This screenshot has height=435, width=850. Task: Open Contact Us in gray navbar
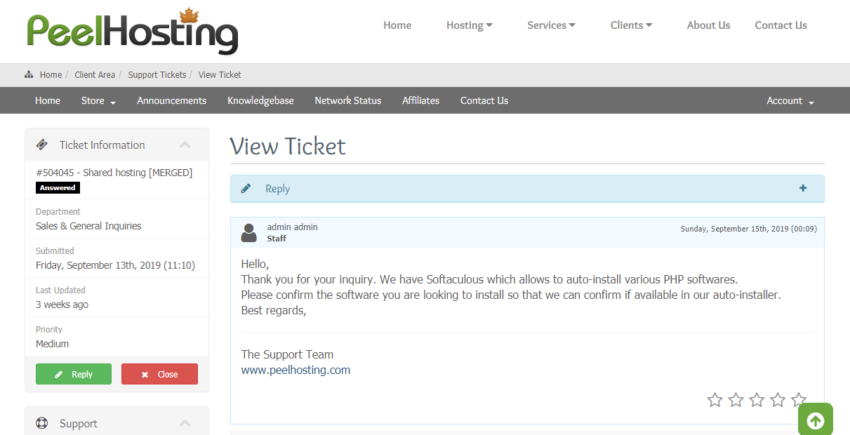click(x=484, y=100)
